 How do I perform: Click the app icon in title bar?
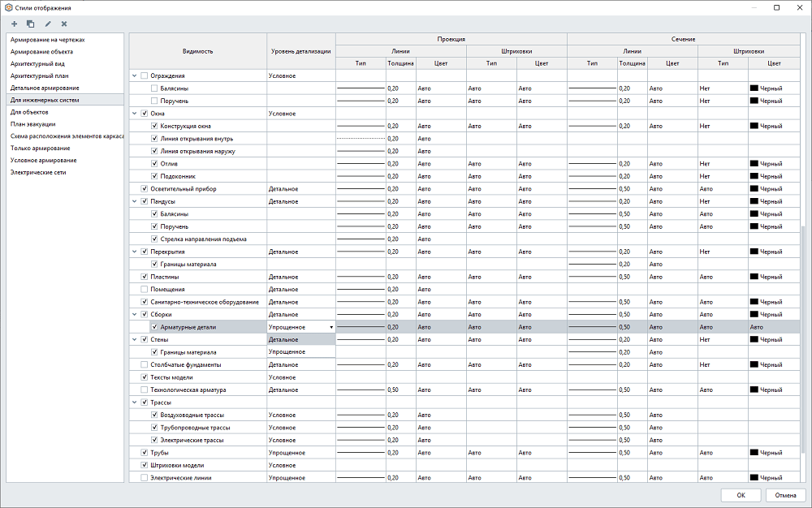tap(8, 7)
